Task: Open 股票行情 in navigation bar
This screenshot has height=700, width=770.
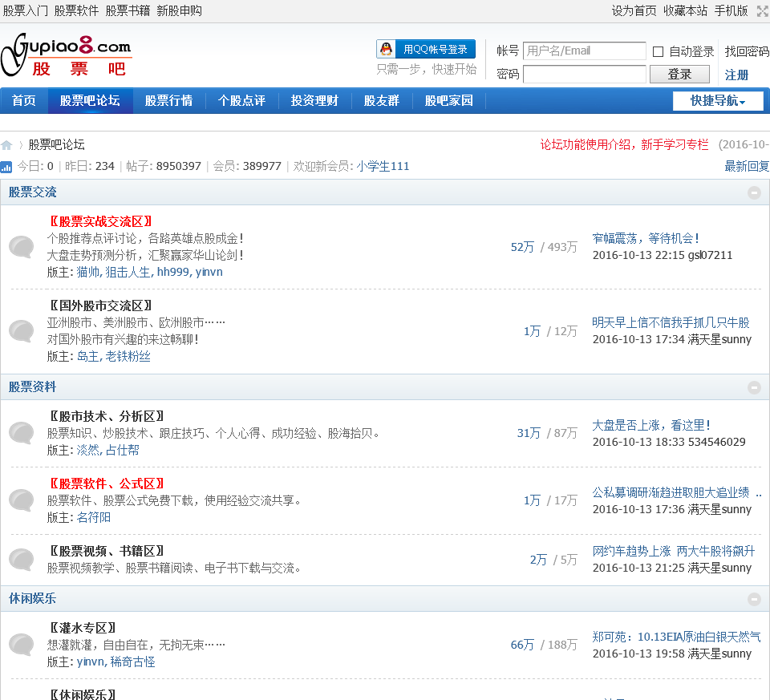Action: click(169, 101)
